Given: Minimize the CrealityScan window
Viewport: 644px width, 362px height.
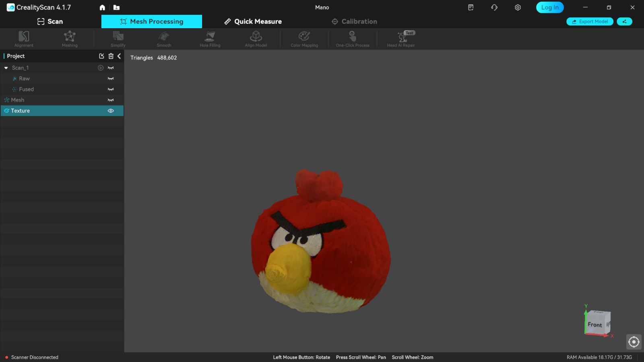Looking at the screenshot, I should point(585,8).
